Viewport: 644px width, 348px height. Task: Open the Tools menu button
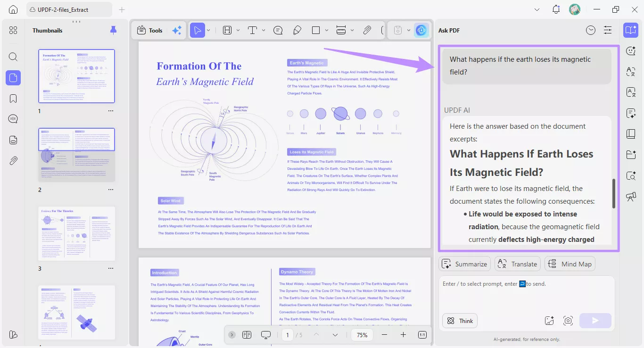tap(149, 30)
